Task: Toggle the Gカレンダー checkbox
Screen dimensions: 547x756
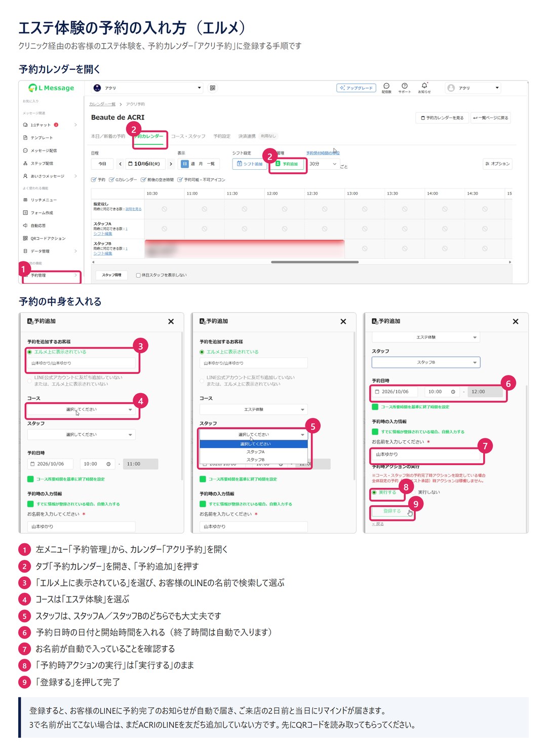Action: (x=111, y=180)
